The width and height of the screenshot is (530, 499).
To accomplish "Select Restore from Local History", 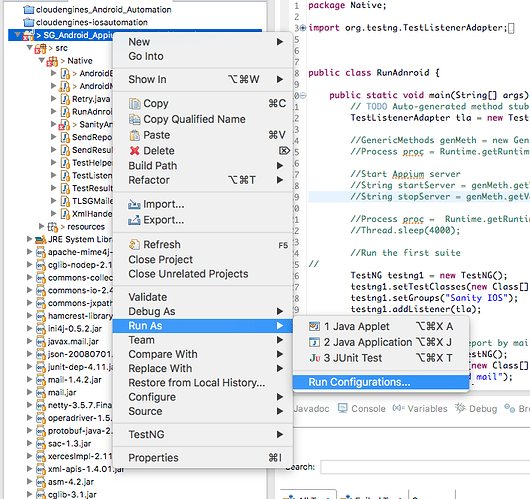I will point(203,383).
